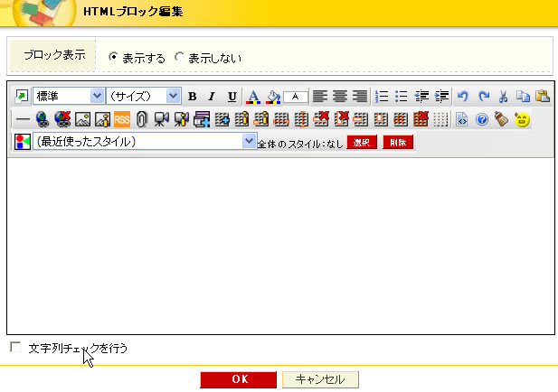
Task: Click the red table delete icon
Action: (x=421, y=119)
